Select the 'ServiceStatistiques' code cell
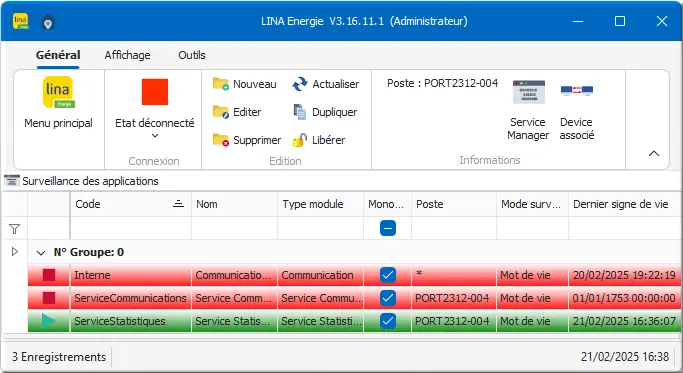Image resolution: width=683 pixels, height=373 pixels. point(131,321)
